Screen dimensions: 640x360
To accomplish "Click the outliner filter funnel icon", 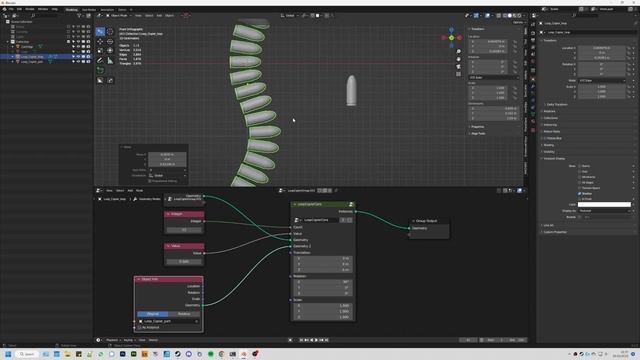I will pyautogui.click(x=79, y=16).
